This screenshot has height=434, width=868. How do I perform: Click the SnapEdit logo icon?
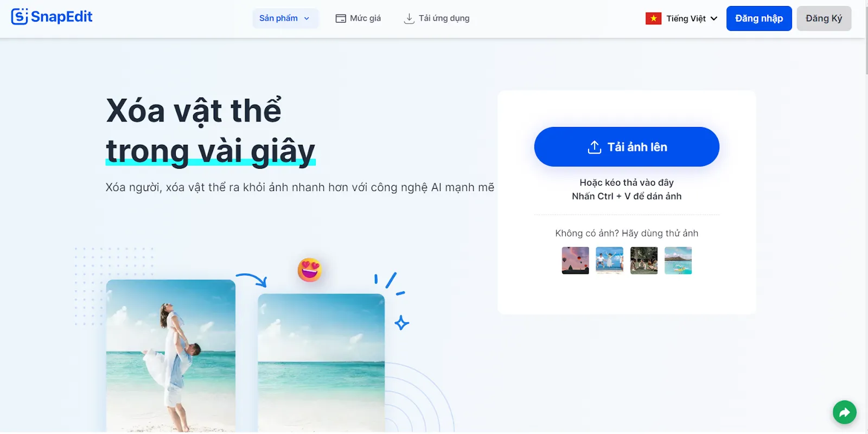[x=19, y=17]
